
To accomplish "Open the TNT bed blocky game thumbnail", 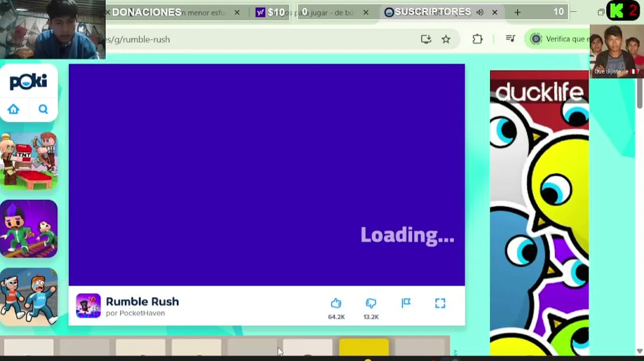I will [29, 161].
